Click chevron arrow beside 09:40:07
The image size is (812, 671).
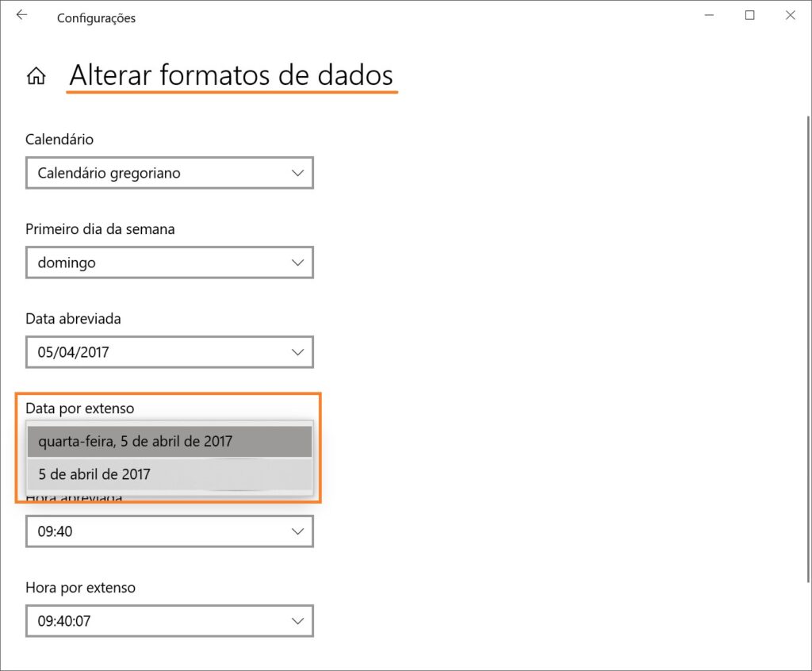(x=297, y=621)
